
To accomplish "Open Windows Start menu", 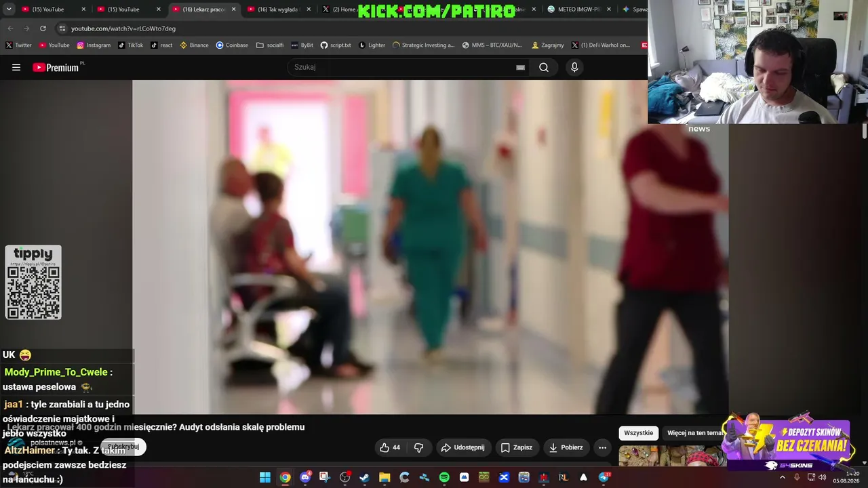I will point(265,477).
